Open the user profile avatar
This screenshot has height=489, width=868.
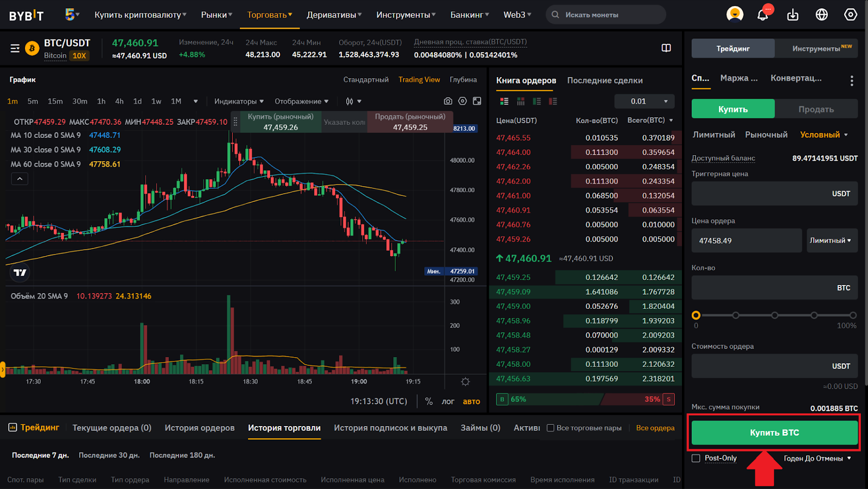point(735,14)
